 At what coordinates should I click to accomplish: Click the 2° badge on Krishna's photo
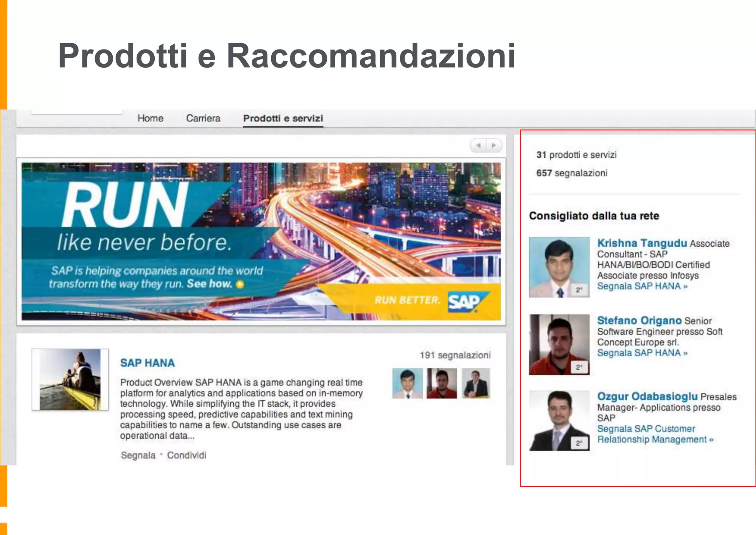click(x=579, y=290)
